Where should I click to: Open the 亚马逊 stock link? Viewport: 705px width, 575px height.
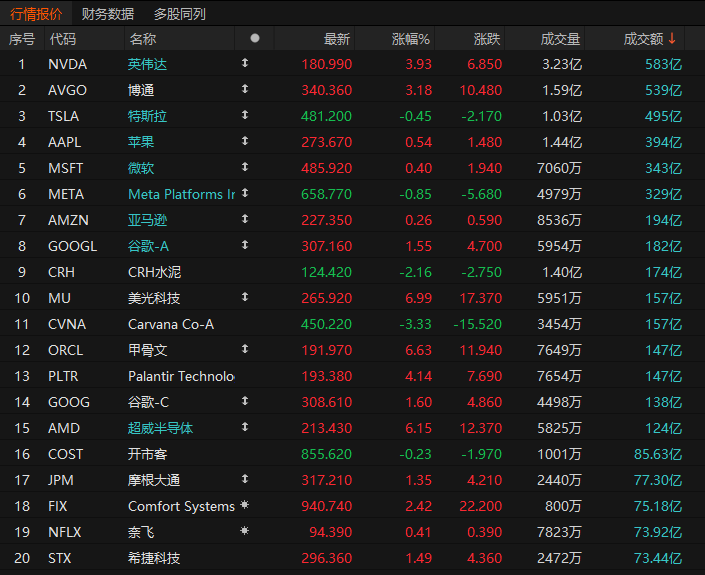147,220
